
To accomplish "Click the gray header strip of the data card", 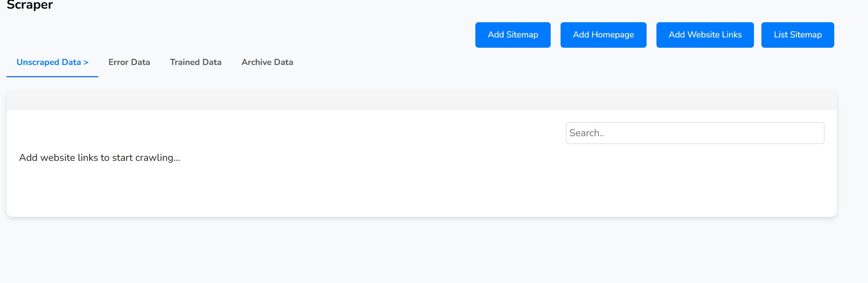I will 421,100.
